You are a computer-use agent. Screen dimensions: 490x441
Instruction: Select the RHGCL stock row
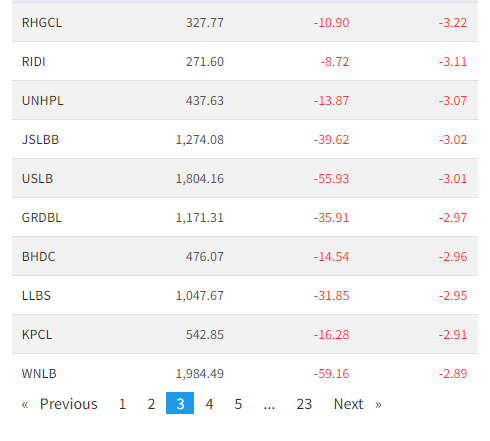pyautogui.click(x=245, y=22)
